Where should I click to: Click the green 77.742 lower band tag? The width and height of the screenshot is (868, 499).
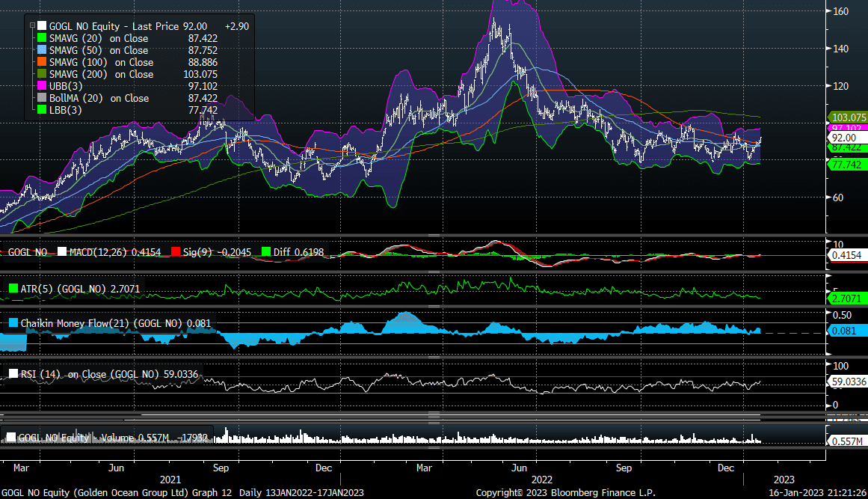[847, 165]
